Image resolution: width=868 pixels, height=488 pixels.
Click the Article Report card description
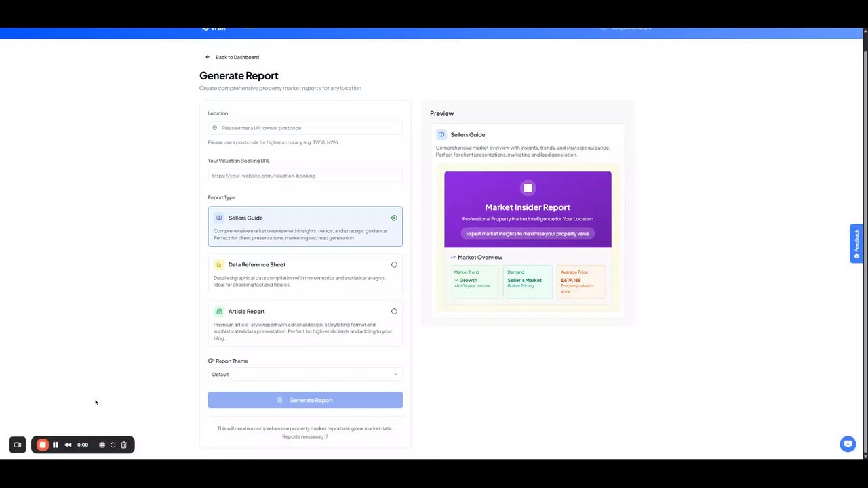point(303,331)
